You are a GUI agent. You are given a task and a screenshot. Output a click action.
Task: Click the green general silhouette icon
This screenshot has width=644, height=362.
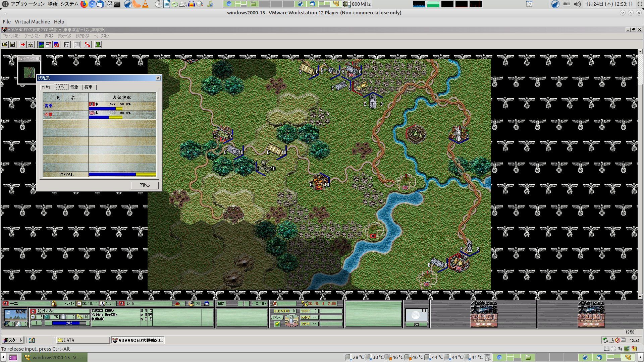coord(98,45)
